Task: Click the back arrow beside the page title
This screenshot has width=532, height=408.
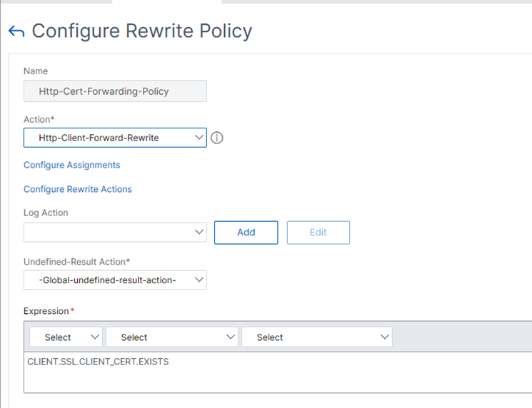Action: (x=16, y=31)
